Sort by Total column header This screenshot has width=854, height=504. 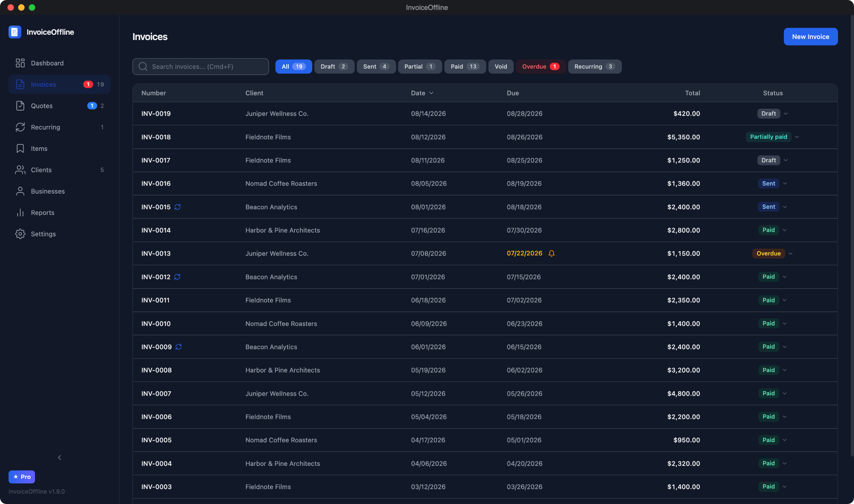point(692,93)
